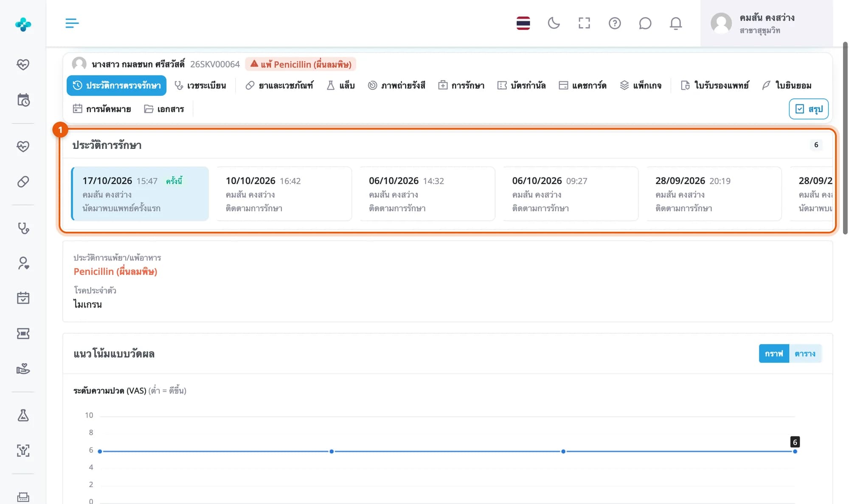
Task: Open the chat bubble messages icon
Action: (645, 23)
